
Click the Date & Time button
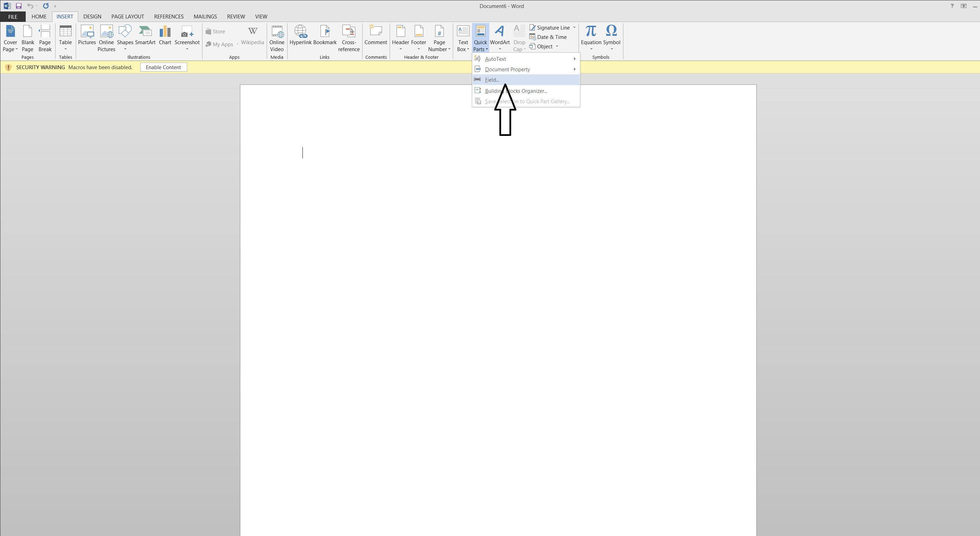pyautogui.click(x=551, y=37)
